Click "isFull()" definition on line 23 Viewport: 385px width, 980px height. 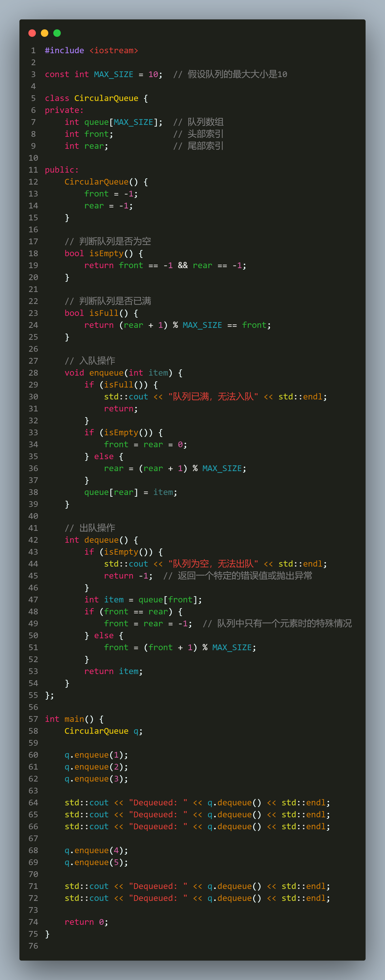pyautogui.click(x=109, y=313)
